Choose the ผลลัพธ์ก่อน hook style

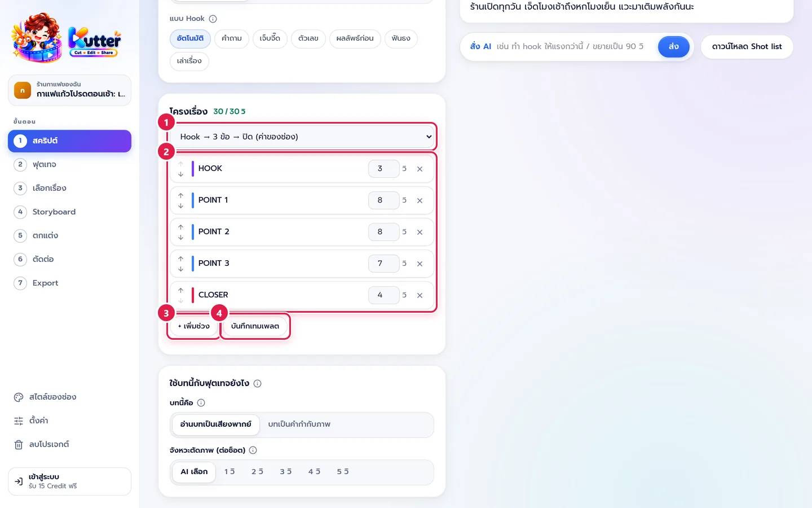(x=355, y=38)
